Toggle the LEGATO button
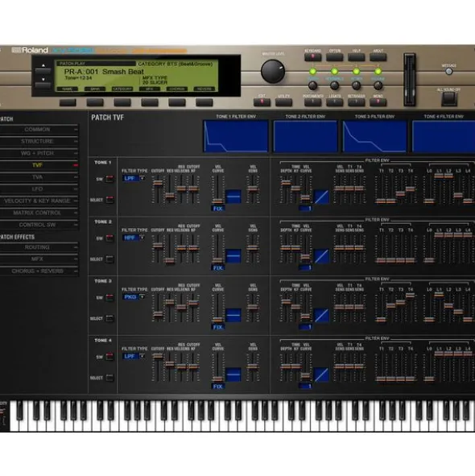Viewport: 475px width, 476px height. coord(334,102)
